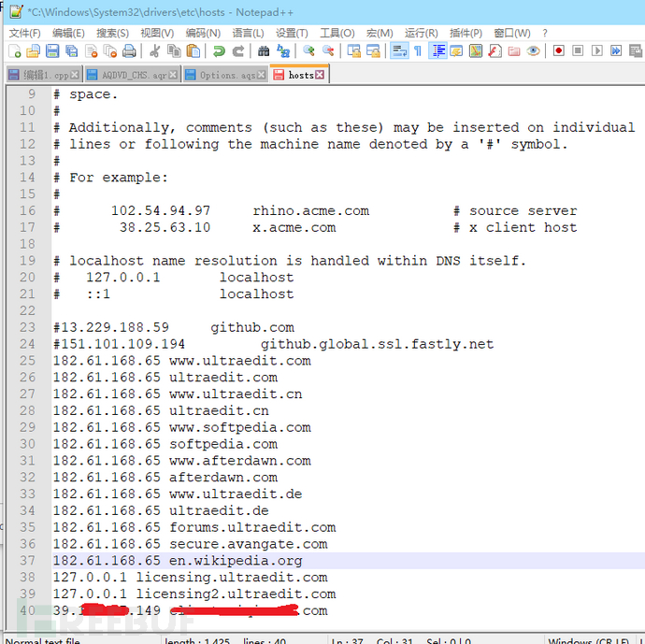645x644 pixels.
Task: Open the 插件(P) menu
Action: [466, 33]
